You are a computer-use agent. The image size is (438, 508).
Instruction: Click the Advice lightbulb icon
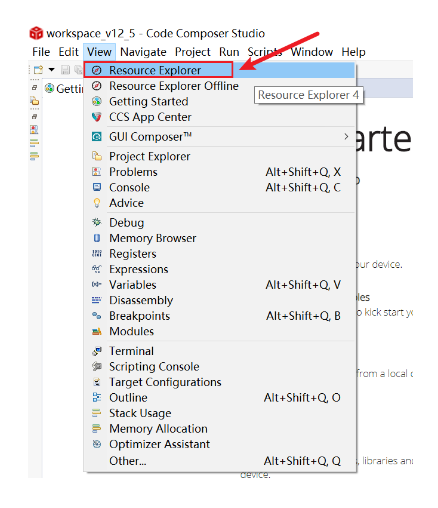[x=97, y=203]
